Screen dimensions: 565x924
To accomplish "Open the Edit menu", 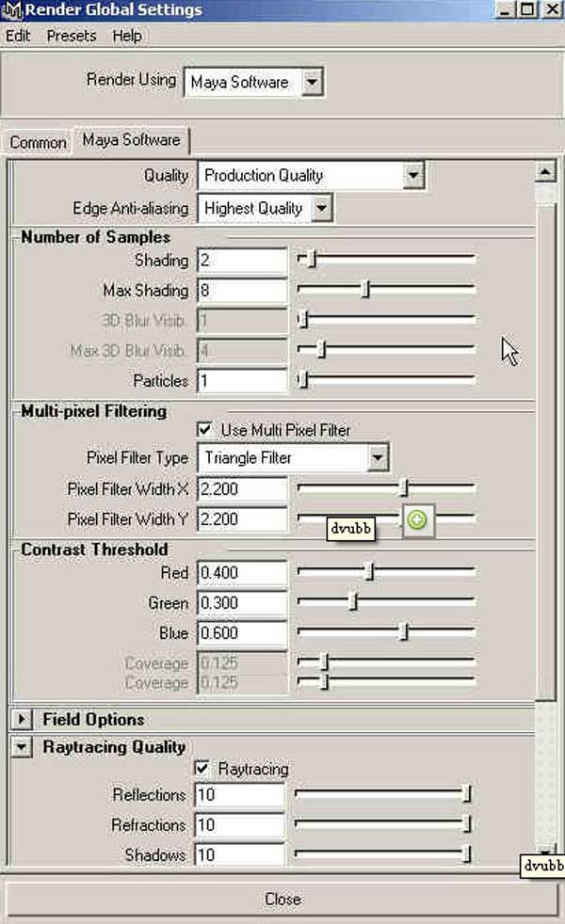I will 18,36.
